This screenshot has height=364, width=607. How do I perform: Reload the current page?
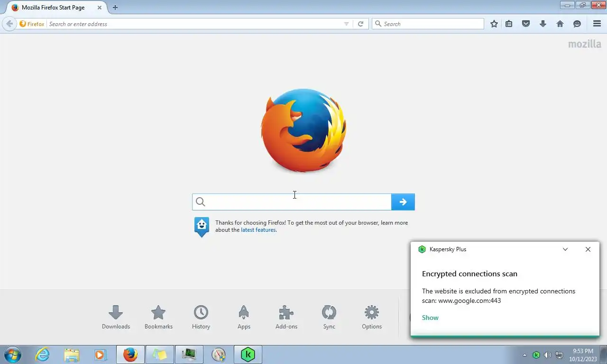click(x=360, y=24)
